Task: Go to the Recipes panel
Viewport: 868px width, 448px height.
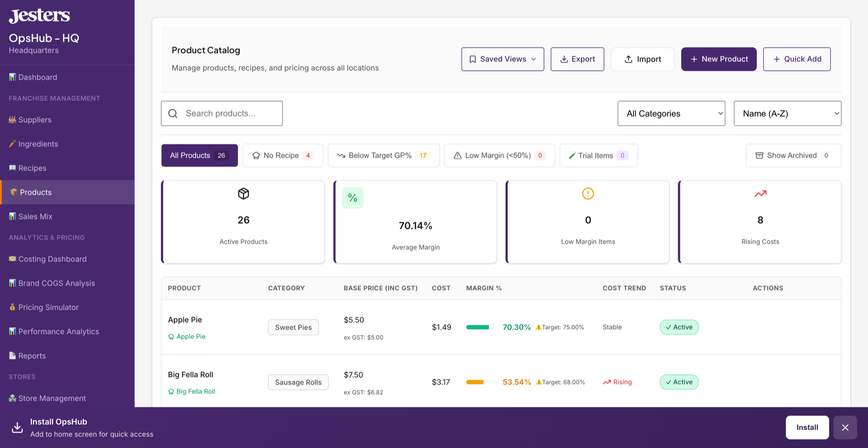Action: click(32, 168)
